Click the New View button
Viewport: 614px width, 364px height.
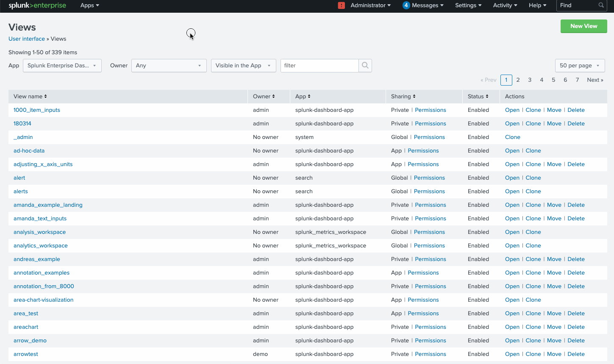tap(583, 26)
